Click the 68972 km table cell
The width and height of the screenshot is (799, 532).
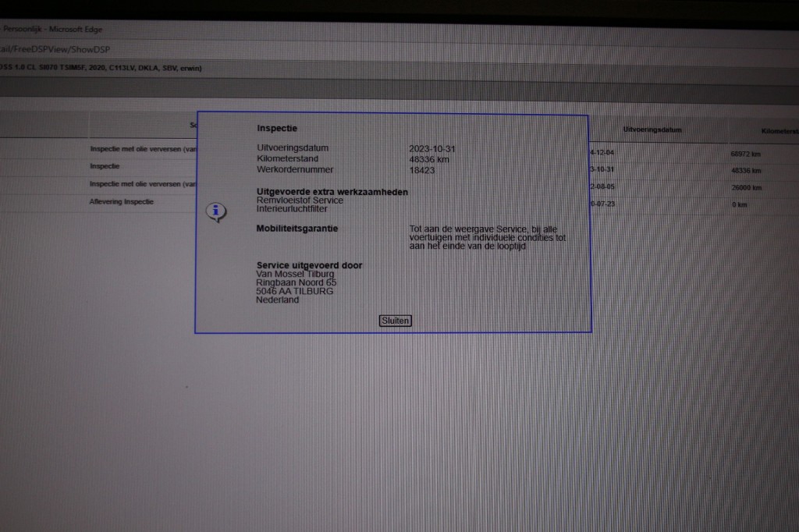745,154
